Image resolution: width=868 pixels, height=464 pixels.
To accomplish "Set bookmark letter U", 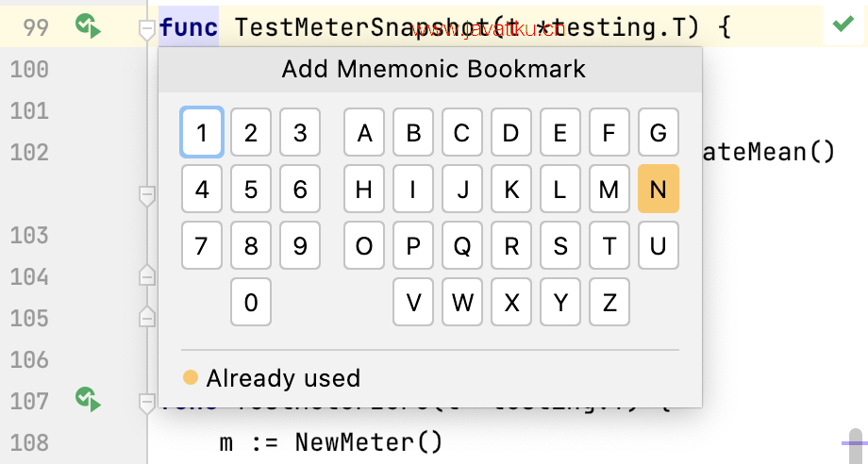I will [x=659, y=245].
